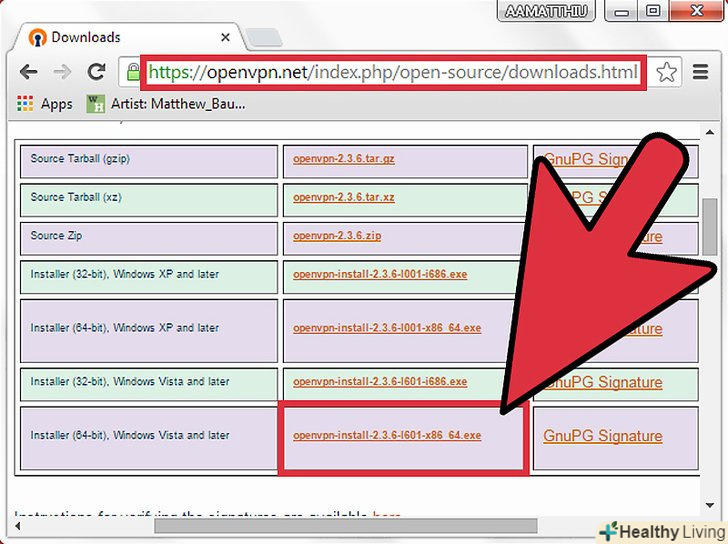Image resolution: width=728 pixels, height=544 pixels.
Task: Close the Downloads tab
Action: (225, 37)
